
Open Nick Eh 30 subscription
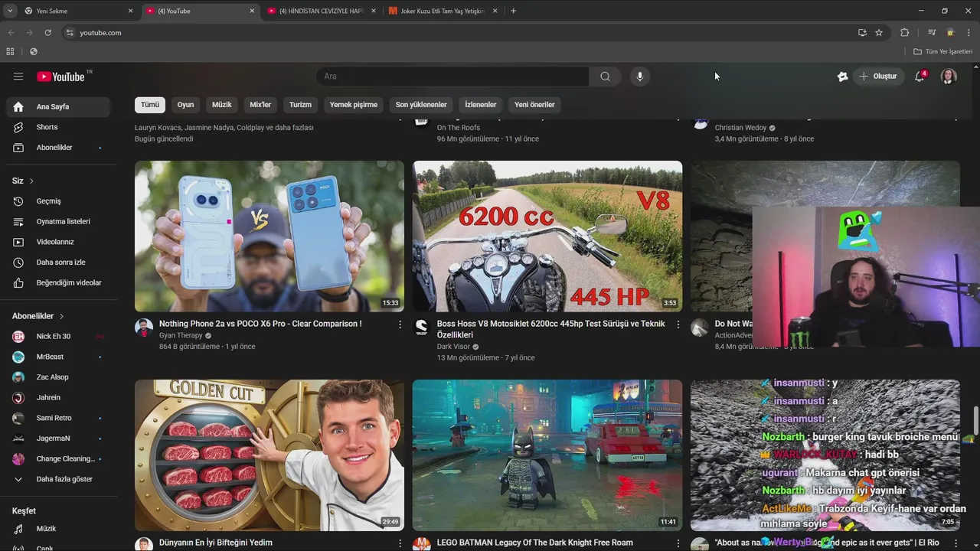[58, 337]
